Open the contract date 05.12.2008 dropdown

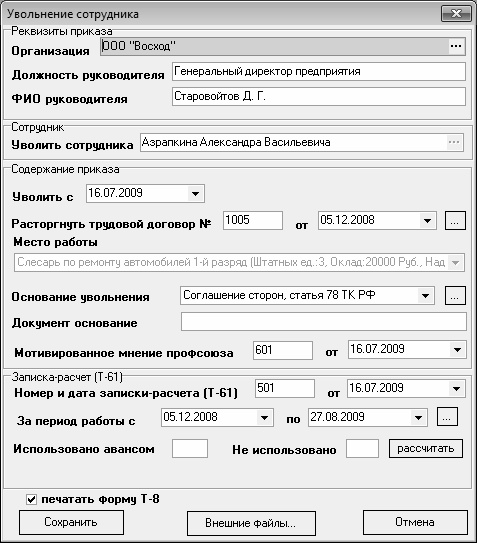(x=427, y=221)
